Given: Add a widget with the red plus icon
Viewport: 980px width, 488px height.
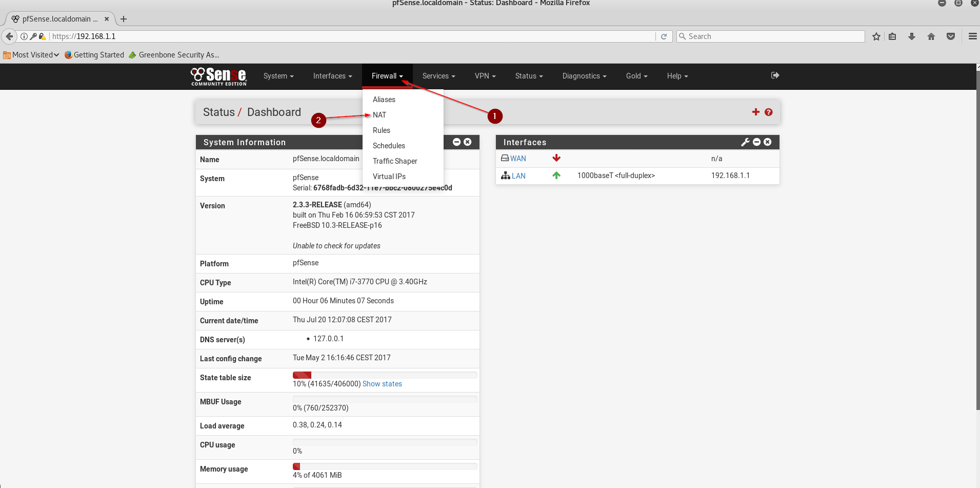Looking at the screenshot, I should (x=755, y=112).
